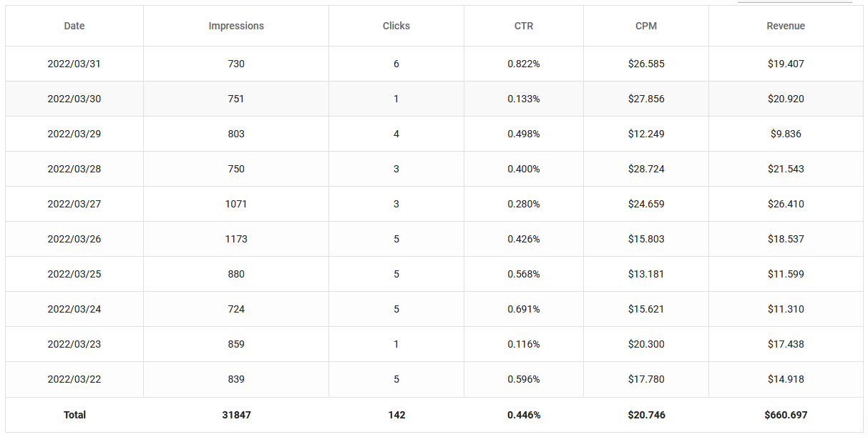Sort by the Impressions column header

[x=236, y=26]
